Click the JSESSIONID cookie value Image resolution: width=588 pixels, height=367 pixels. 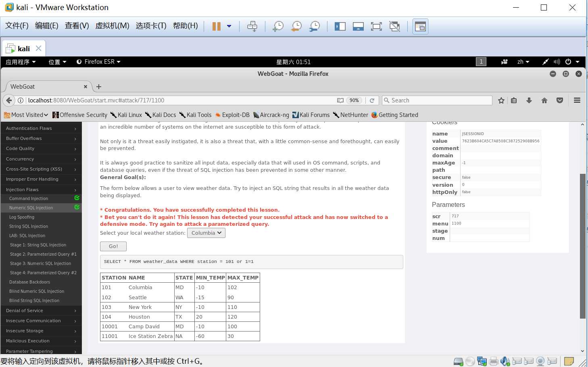click(500, 141)
